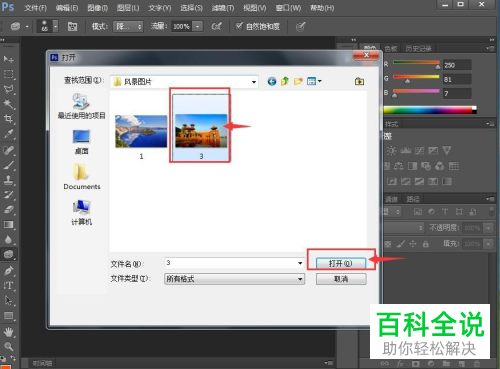This screenshot has width=500, height=369.
Task: Enable airbrush mode in options bar
Action: (216, 26)
